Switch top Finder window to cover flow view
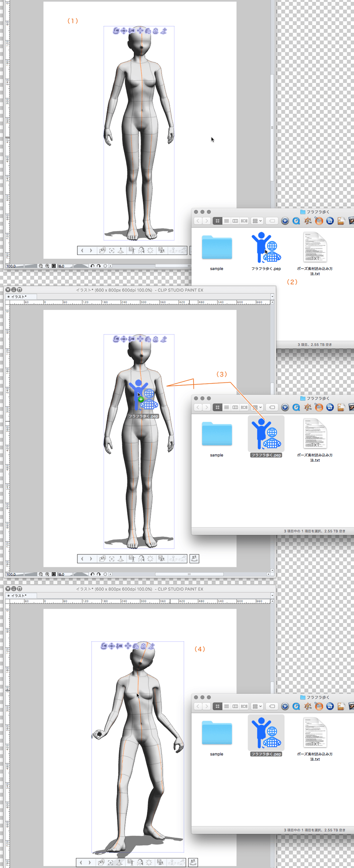 point(244,221)
